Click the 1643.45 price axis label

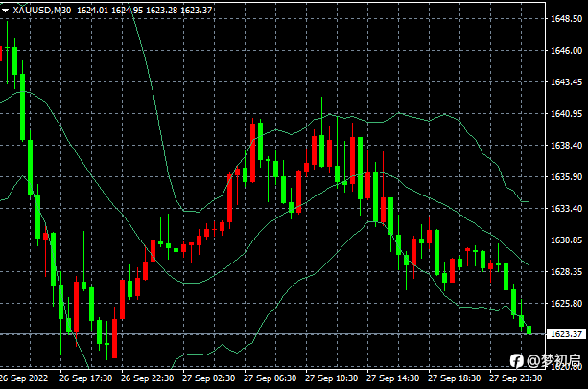tap(566, 81)
